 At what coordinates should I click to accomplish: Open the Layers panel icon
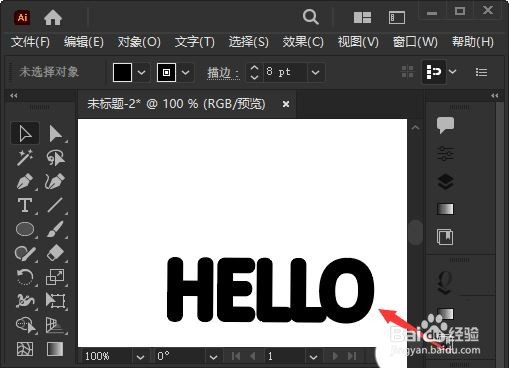(x=445, y=182)
